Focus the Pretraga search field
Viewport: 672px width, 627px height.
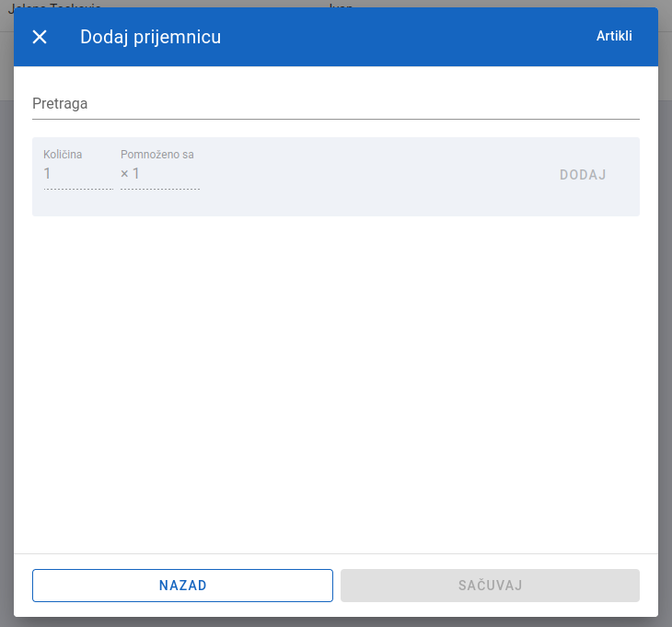pos(336,104)
